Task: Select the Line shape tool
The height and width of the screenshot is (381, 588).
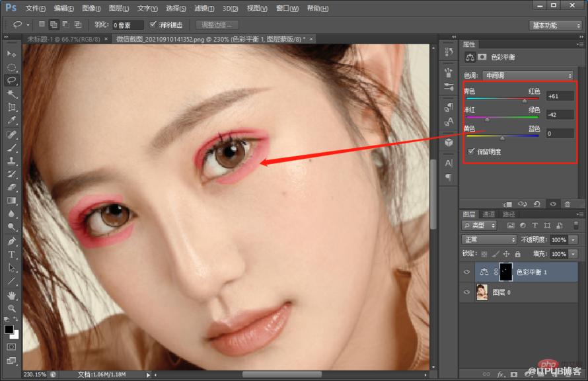Action: tap(12, 281)
